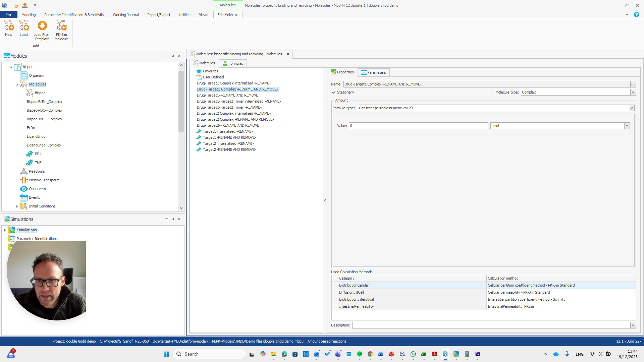This screenshot has width=644, height=362.
Task: Open the Molecule type dropdown
Action: click(633, 92)
